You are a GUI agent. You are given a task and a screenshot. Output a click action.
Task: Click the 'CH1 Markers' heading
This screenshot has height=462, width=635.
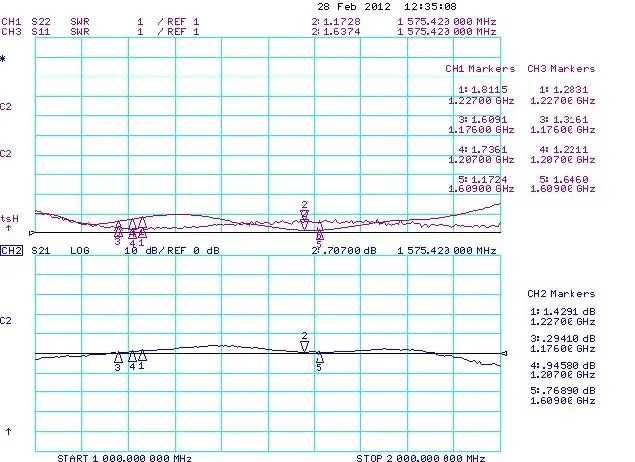[480, 69]
